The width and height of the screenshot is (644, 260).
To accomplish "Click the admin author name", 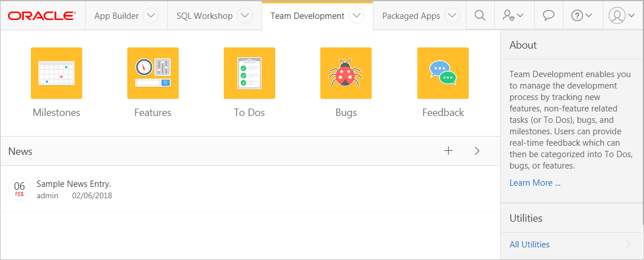I will pos(47,195).
